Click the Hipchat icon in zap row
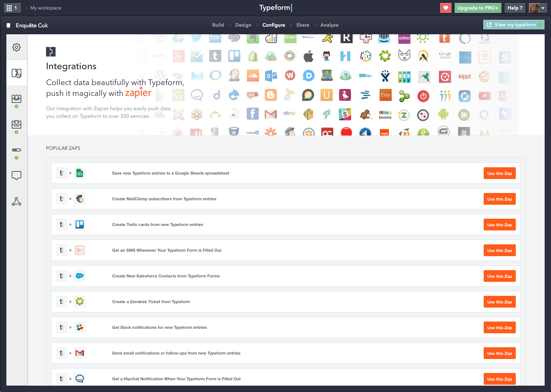Screen dimensions: 551x392 tap(80, 379)
